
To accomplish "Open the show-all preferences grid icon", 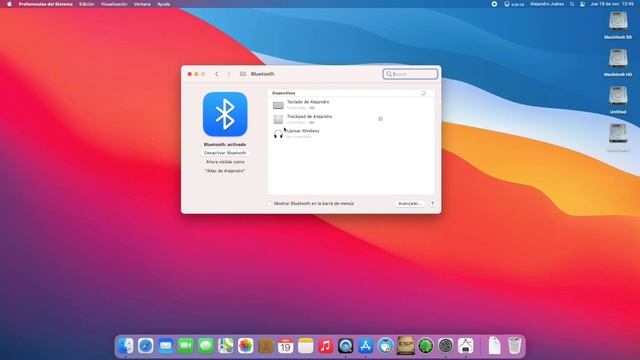I will [243, 74].
